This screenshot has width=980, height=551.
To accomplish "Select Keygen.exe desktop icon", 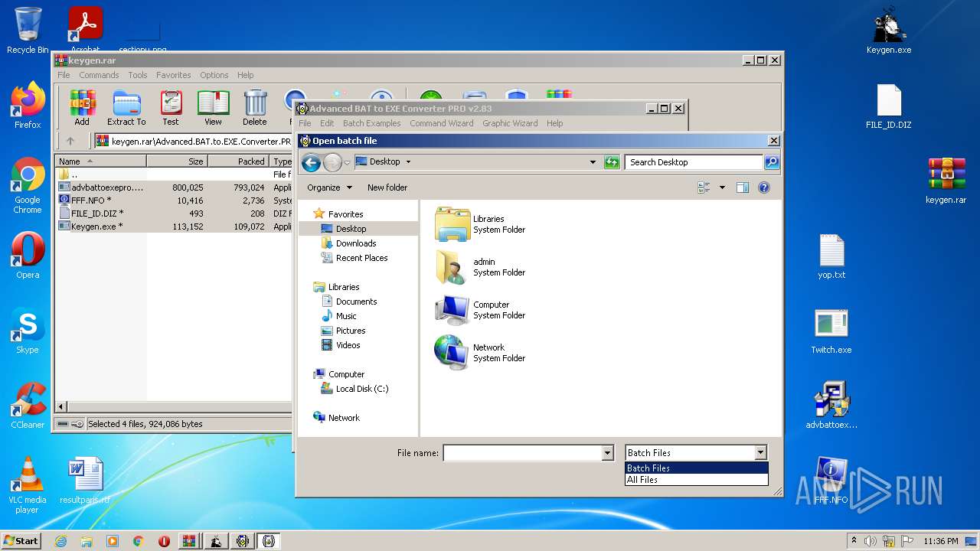I will pyautogui.click(x=889, y=31).
